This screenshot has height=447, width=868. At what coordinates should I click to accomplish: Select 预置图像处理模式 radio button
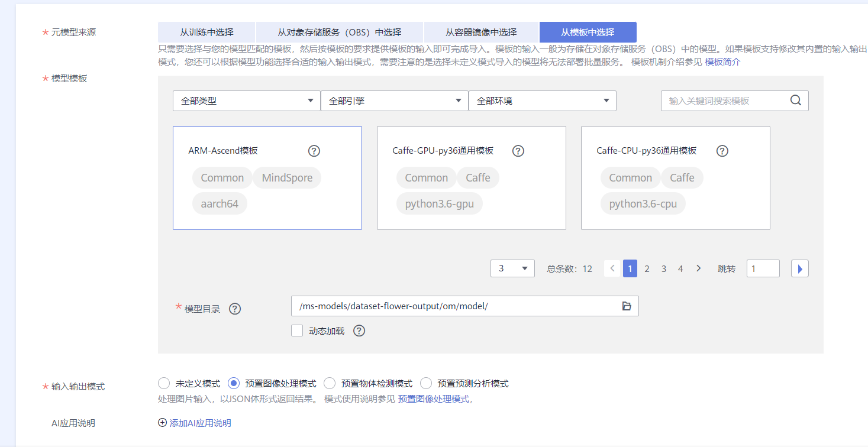pyautogui.click(x=234, y=383)
